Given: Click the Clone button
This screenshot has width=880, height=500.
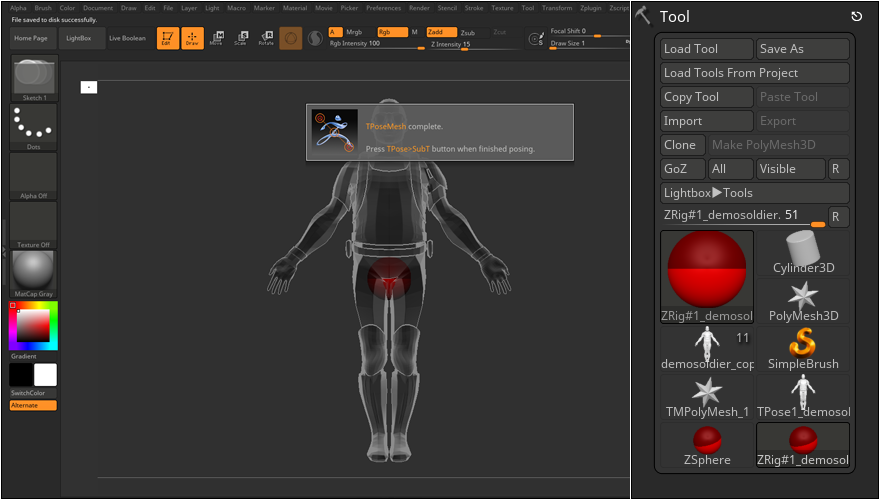Looking at the screenshot, I should 682,145.
